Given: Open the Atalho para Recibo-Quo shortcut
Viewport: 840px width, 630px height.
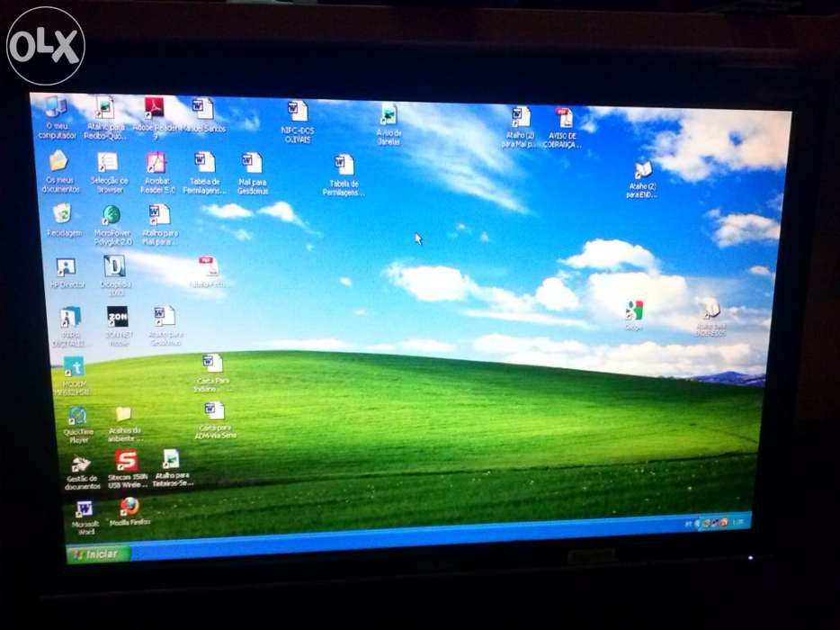Looking at the screenshot, I should 105,118.
